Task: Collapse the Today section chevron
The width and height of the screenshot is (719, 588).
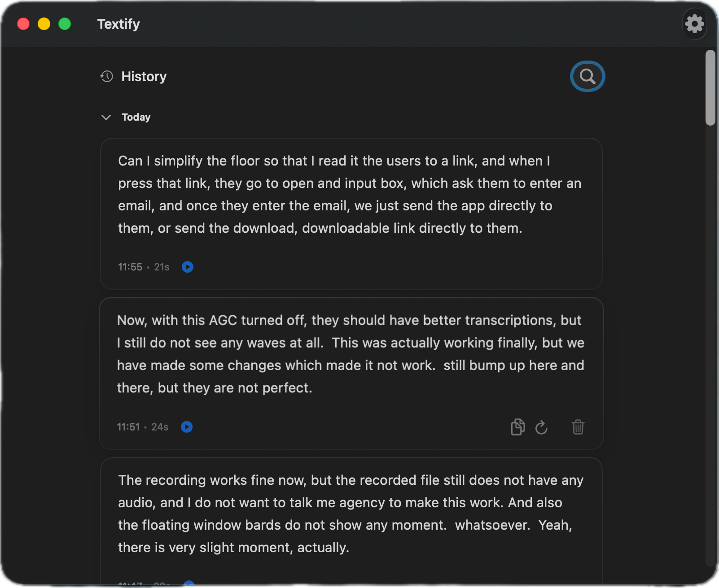Action: click(106, 117)
